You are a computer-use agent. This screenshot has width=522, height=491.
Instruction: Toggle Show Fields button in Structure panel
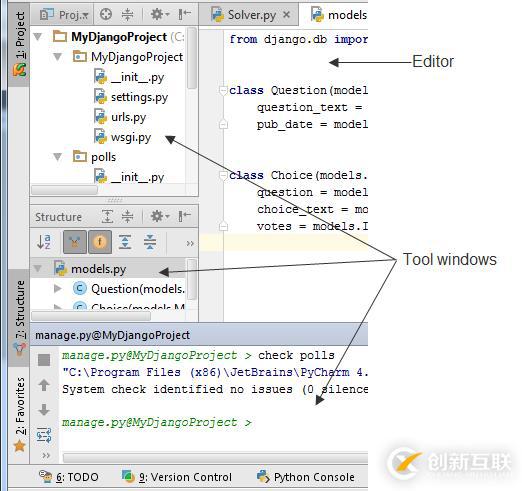point(100,242)
